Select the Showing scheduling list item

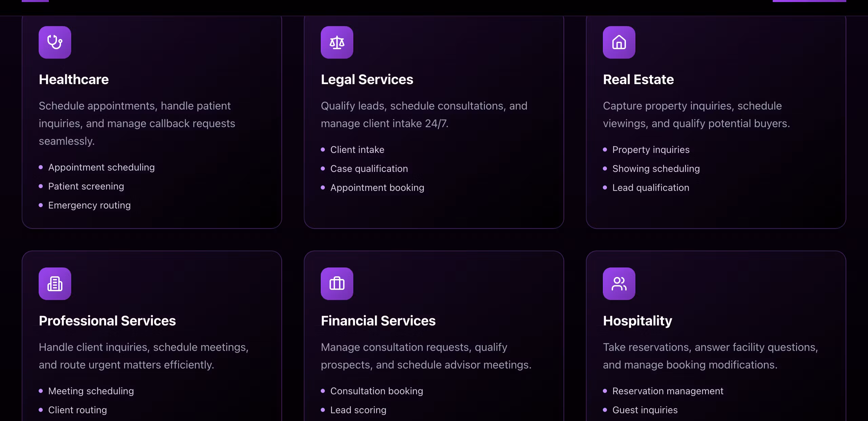tap(656, 169)
